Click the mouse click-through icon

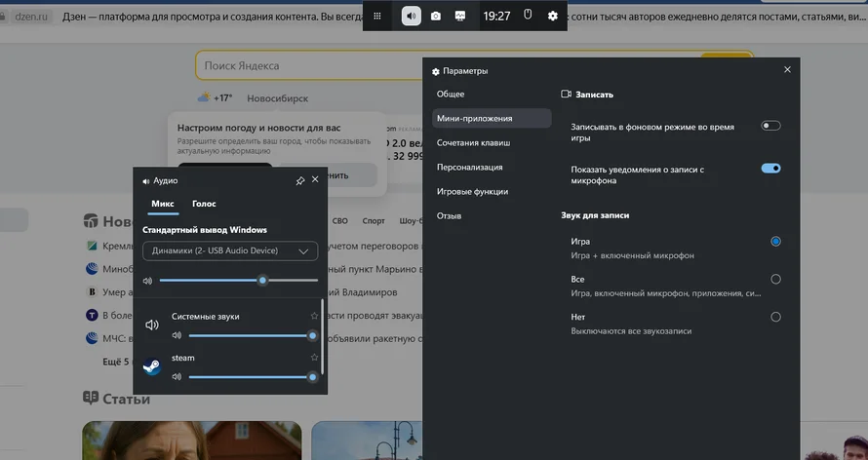point(528,16)
